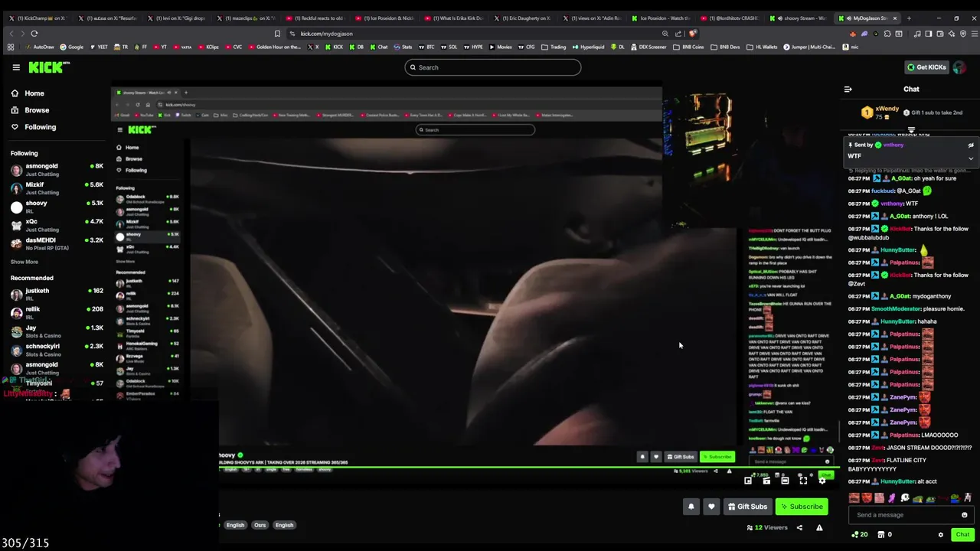Send message using the green Chat button

[962, 535]
